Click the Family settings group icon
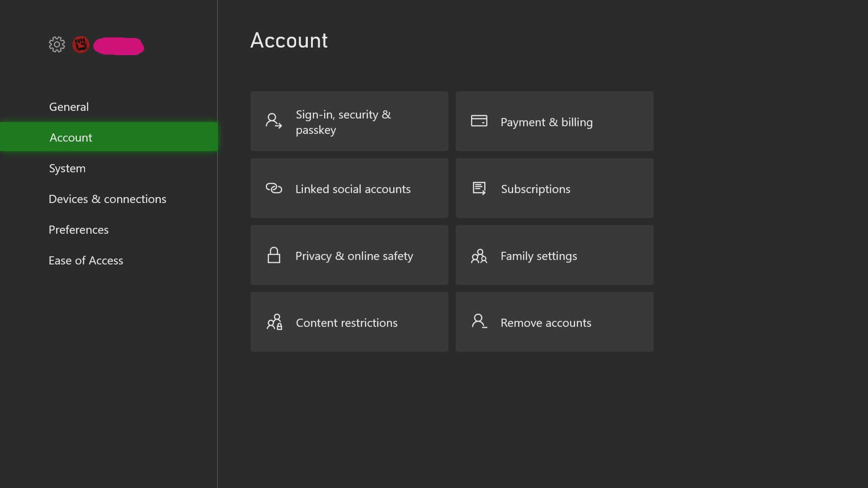Image resolution: width=868 pixels, height=488 pixels. 479,255
